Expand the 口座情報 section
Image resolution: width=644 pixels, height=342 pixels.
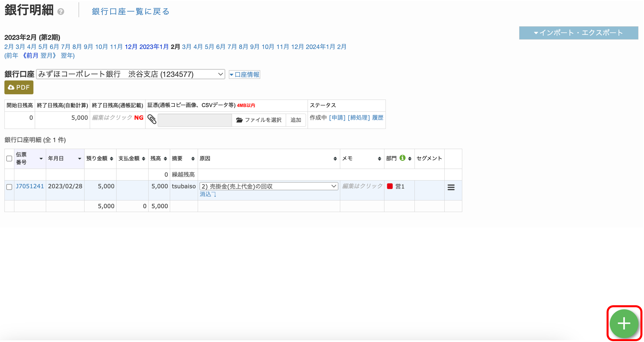tap(244, 75)
